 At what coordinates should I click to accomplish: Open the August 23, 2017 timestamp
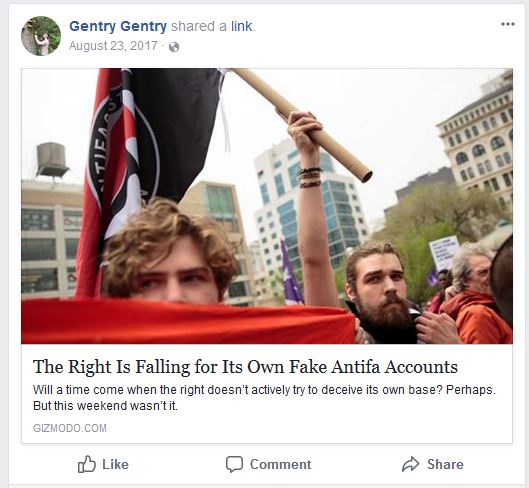coord(113,46)
